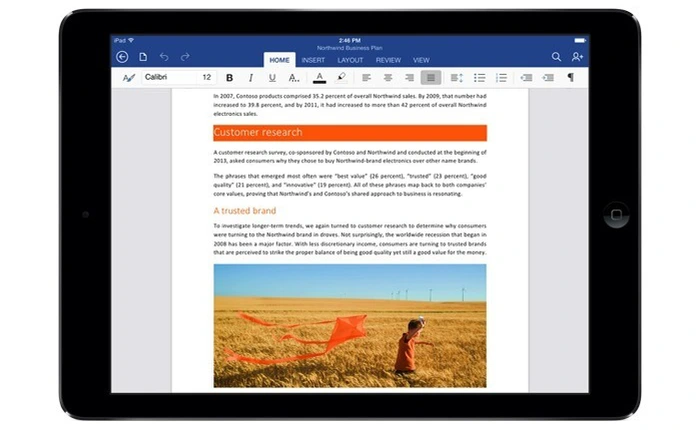This screenshot has width=700, height=430.
Task: Apply a bulleted list
Action: [479, 78]
